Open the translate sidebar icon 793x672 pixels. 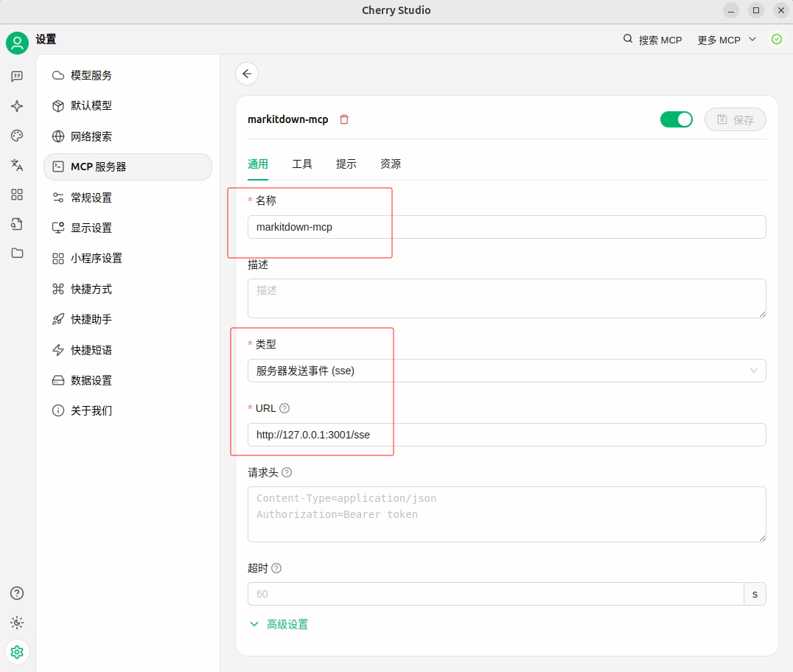(x=17, y=165)
